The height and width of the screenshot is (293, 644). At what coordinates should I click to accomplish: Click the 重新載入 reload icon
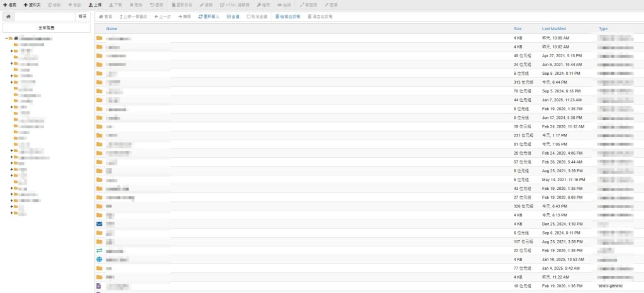tap(208, 16)
